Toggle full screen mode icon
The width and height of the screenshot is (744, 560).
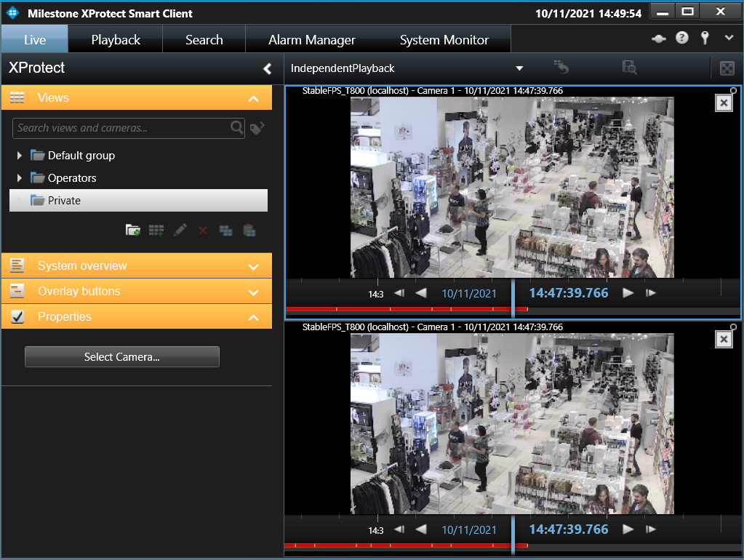point(727,68)
